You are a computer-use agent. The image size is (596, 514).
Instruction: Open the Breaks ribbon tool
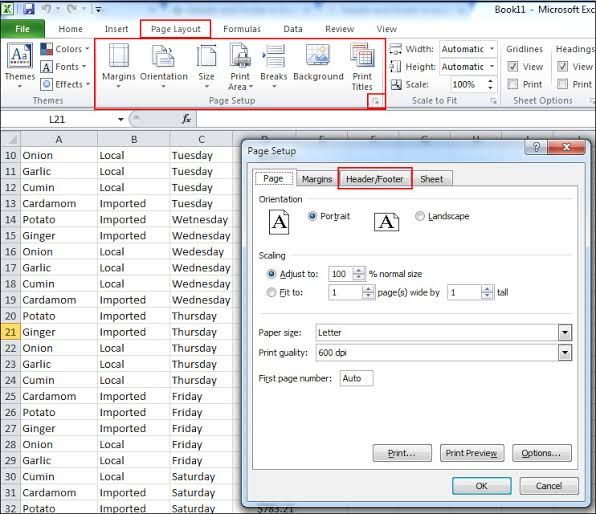273,65
